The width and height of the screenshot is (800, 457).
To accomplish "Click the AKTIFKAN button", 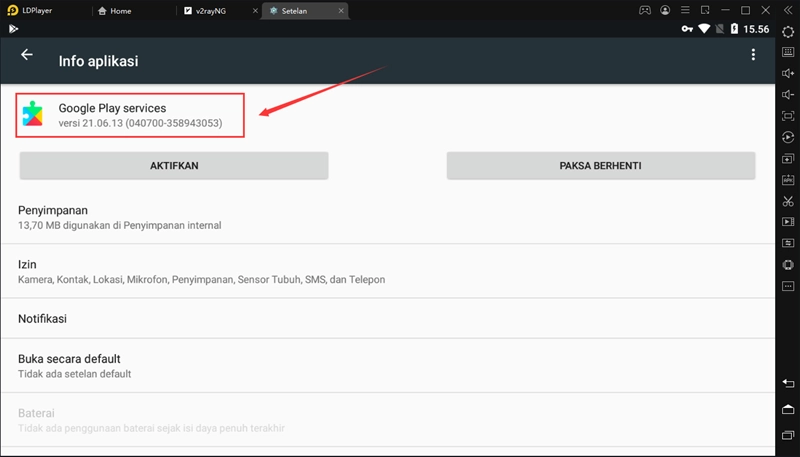I will 174,166.
